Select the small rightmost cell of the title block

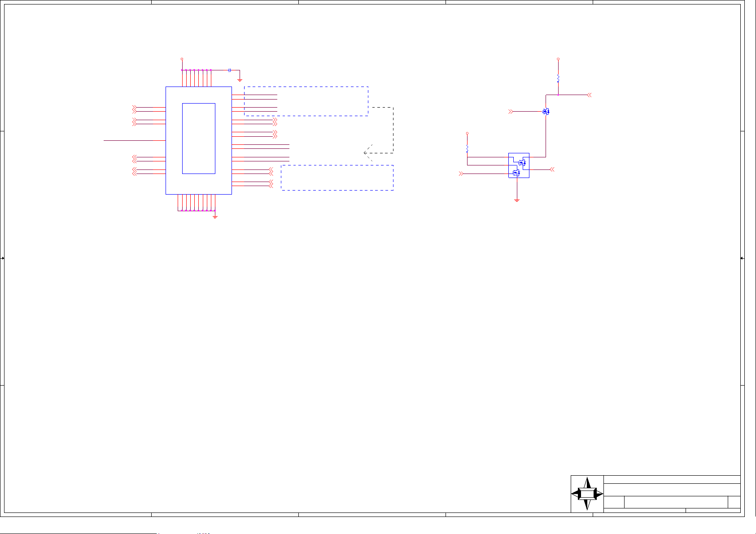click(x=734, y=502)
